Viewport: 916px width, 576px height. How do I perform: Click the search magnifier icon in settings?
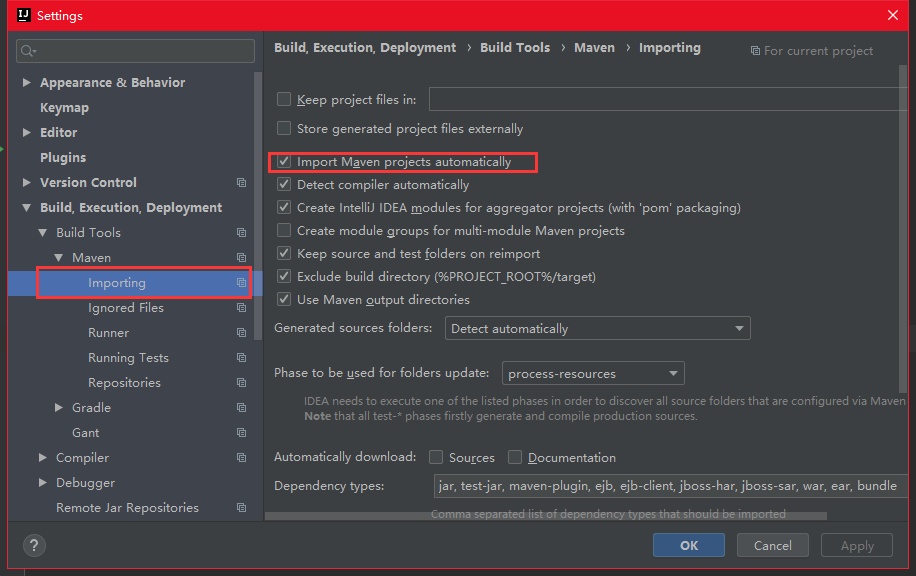(x=28, y=51)
